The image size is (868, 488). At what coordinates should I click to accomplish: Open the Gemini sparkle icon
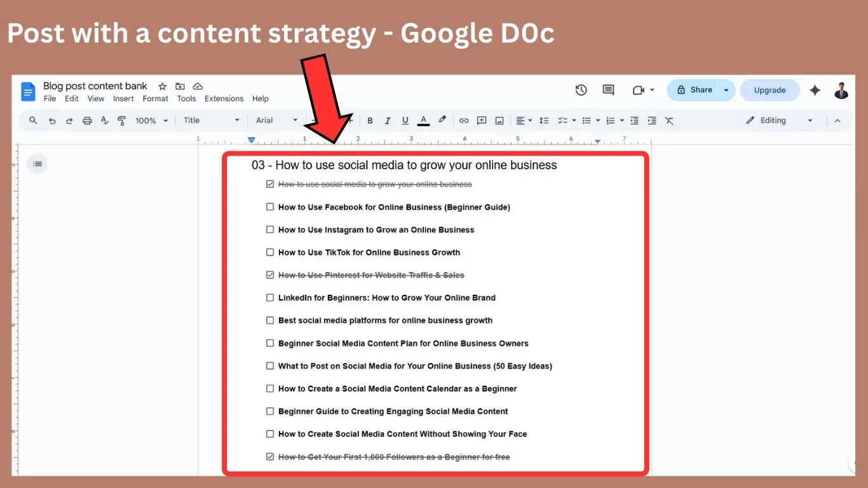tap(815, 90)
